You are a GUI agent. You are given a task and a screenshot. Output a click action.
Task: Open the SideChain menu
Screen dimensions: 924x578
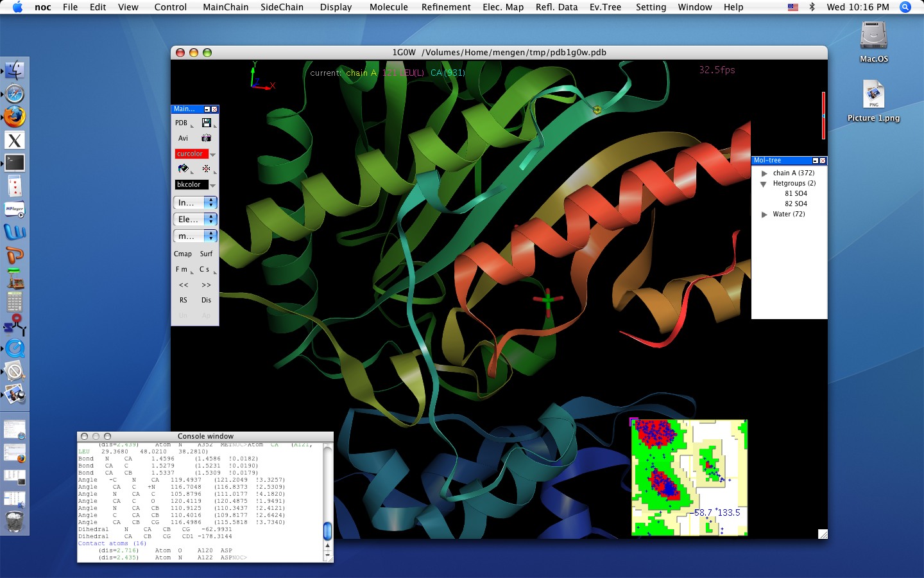pos(282,7)
